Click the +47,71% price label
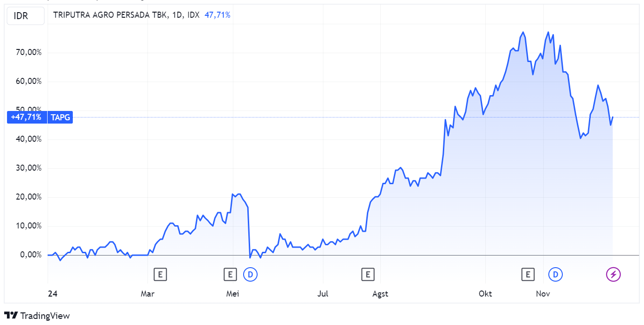Screen dimensions: 644x325 coord(26,117)
